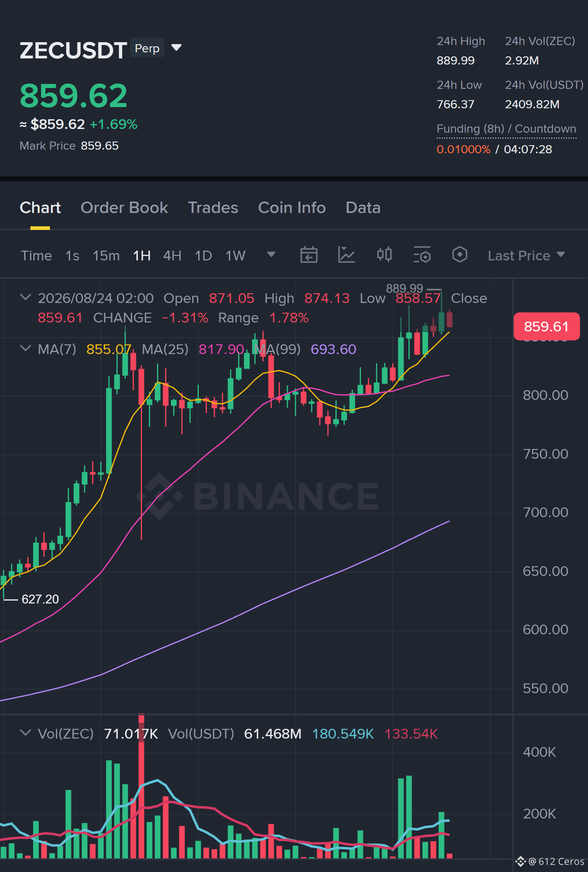Open chart display settings icon

(x=422, y=255)
